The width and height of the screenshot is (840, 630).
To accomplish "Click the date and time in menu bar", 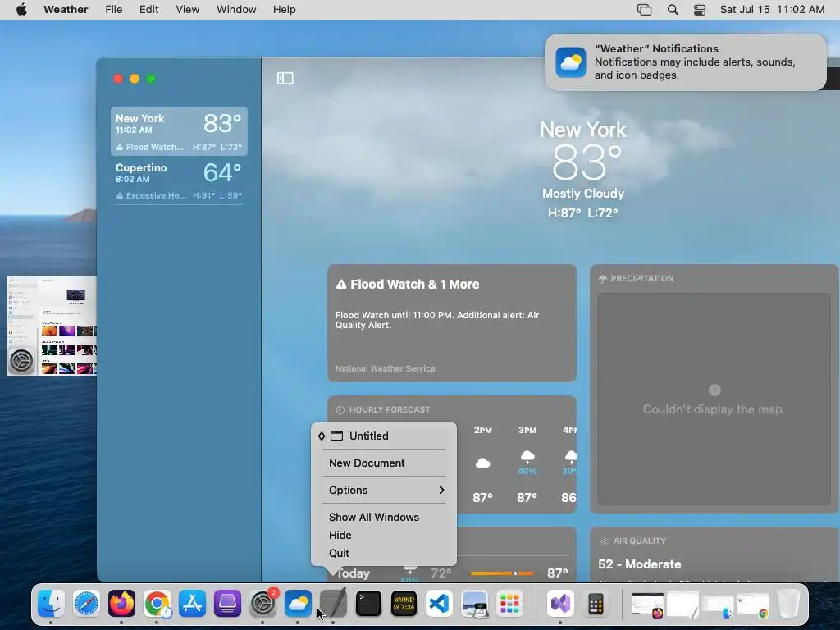I will tap(772, 10).
